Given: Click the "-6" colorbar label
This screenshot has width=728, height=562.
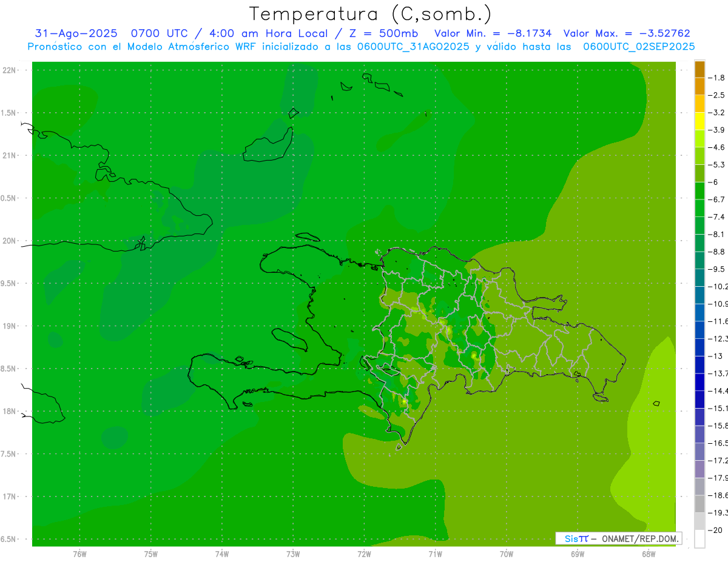Looking at the screenshot, I should 713,182.
